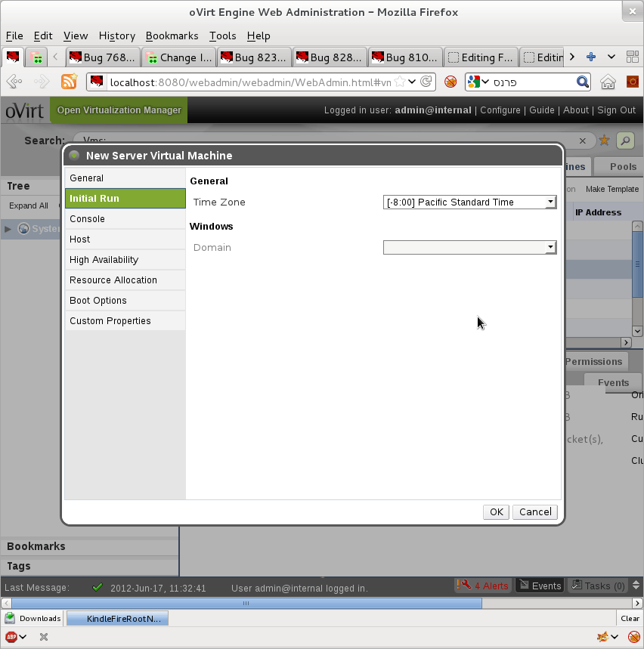Switch to the Resource Allocation section
The width and height of the screenshot is (644, 649).
(x=113, y=280)
